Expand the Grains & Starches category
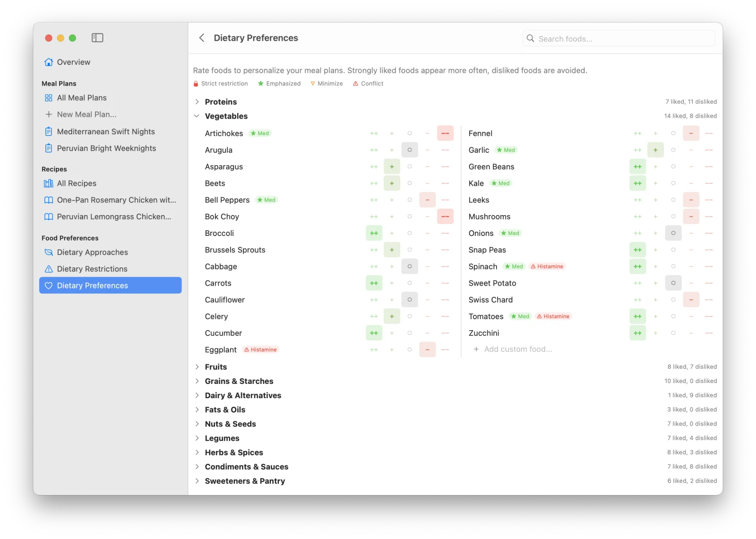This screenshot has height=539, width=756. (197, 381)
